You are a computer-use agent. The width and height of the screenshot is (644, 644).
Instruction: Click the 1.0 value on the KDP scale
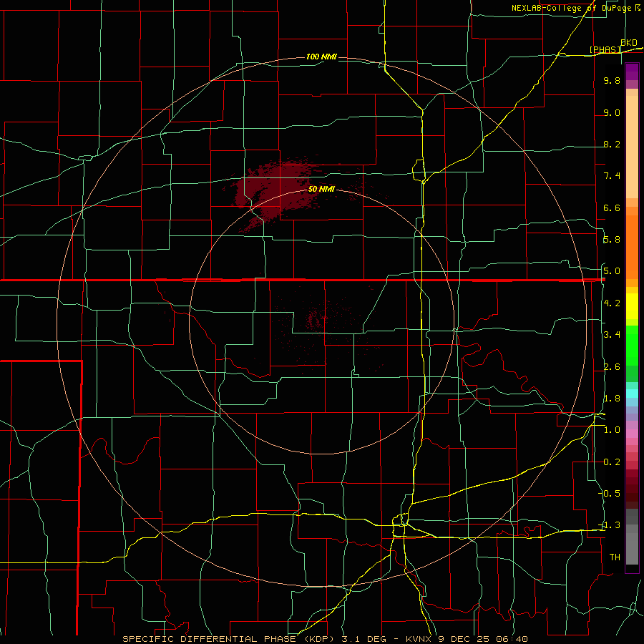pos(612,430)
